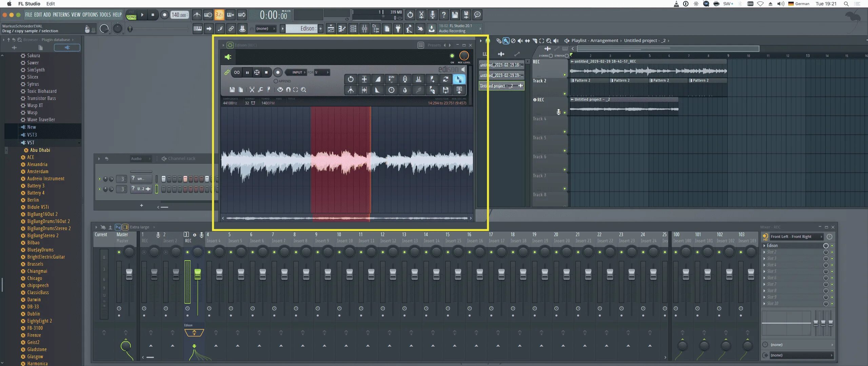
Task: Toggle metronome in the main toolbar
Action: (x=197, y=15)
